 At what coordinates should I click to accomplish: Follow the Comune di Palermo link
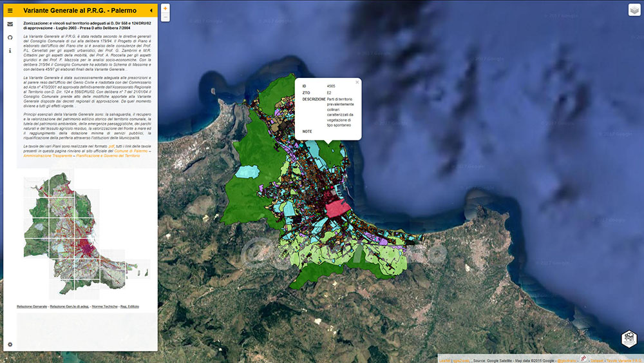coord(131,151)
